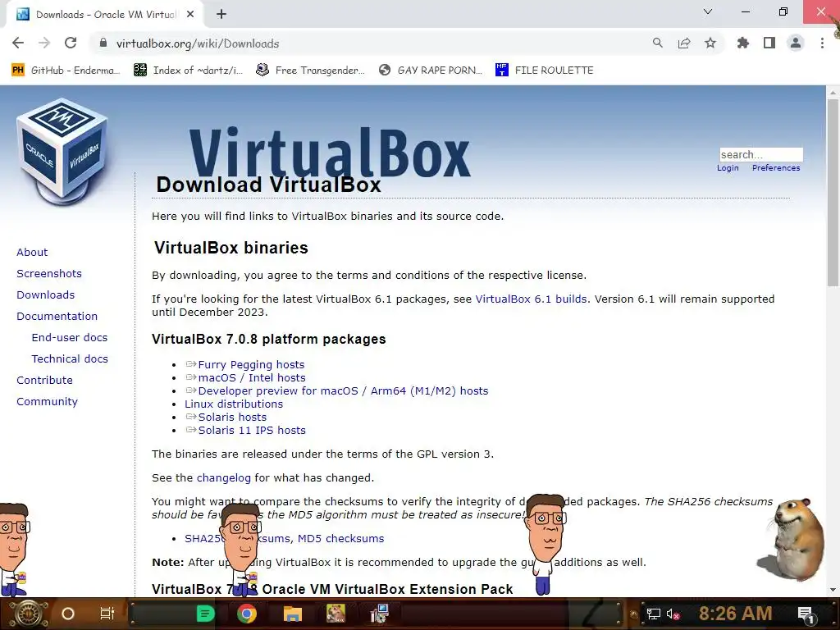The width and height of the screenshot is (840, 630).
Task: Reload the VirtualBox downloads page
Action: [71, 43]
